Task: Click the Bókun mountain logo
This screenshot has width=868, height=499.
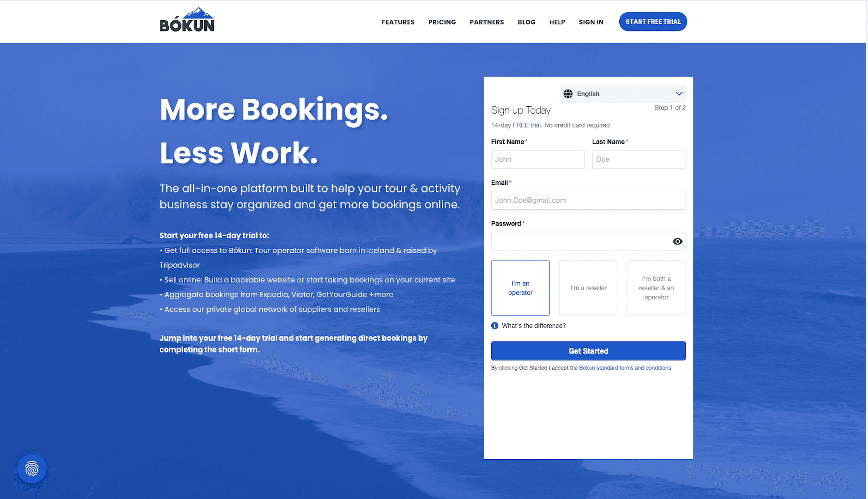Action: click(x=187, y=20)
